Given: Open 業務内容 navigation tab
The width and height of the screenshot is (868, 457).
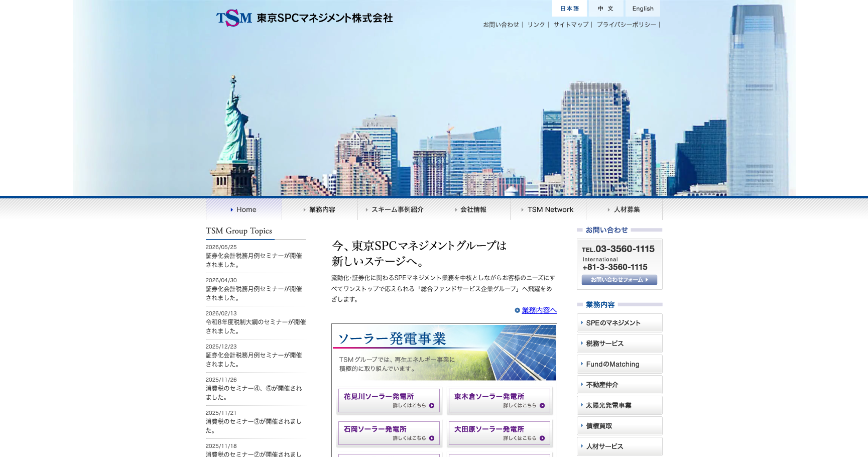Looking at the screenshot, I should (320, 209).
